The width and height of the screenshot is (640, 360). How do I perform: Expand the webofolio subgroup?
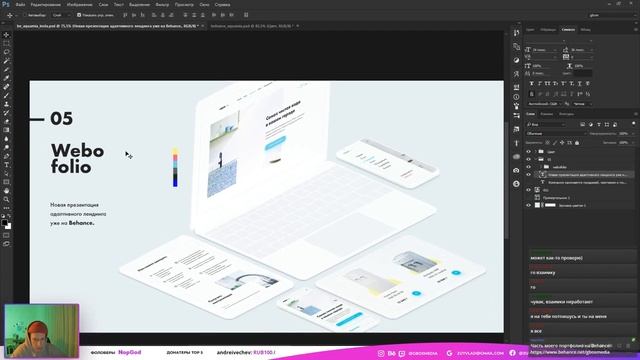point(541,167)
